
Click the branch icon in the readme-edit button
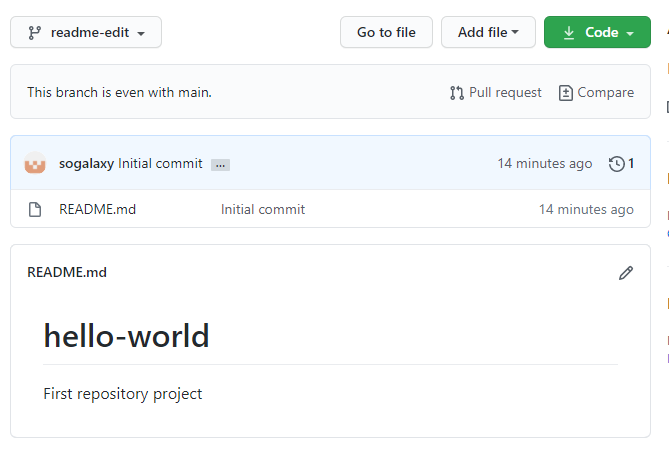click(35, 33)
